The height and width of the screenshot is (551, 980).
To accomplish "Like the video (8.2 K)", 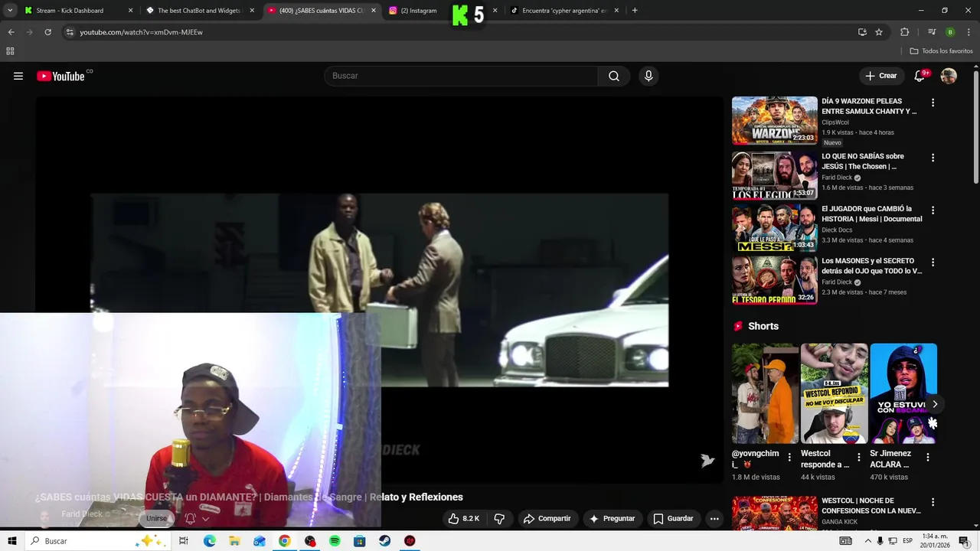I will point(464,518).
